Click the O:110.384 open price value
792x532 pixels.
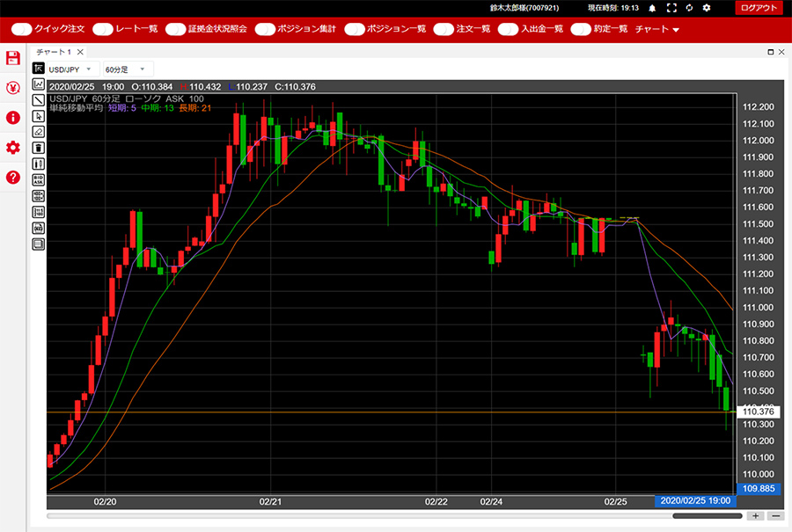152,87
